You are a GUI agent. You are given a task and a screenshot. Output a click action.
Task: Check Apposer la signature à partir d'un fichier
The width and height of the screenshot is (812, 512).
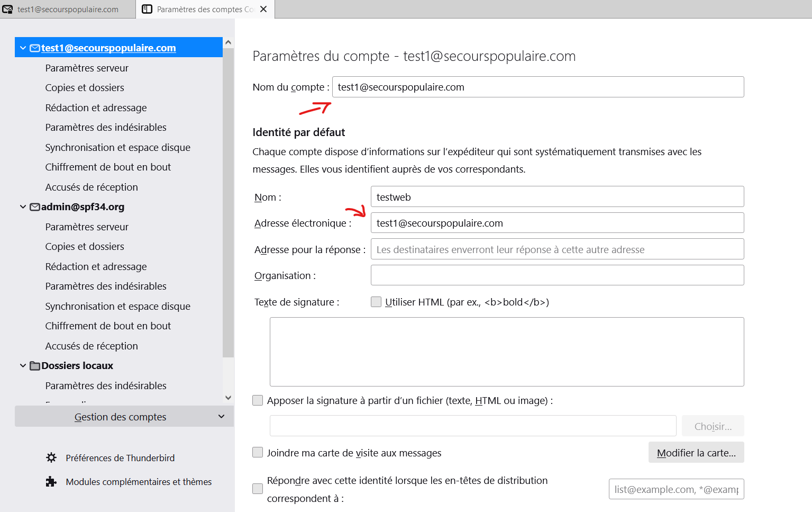[x=258, y=401]
